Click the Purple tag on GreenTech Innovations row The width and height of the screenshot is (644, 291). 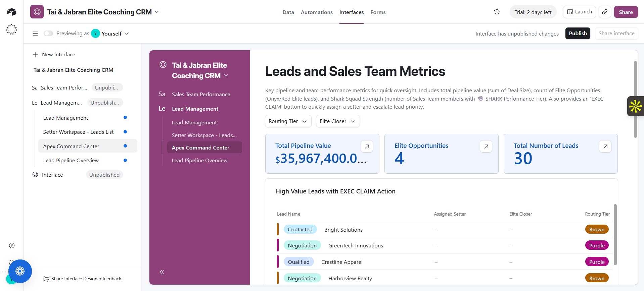pyautogui.click(x=597, y=246)
